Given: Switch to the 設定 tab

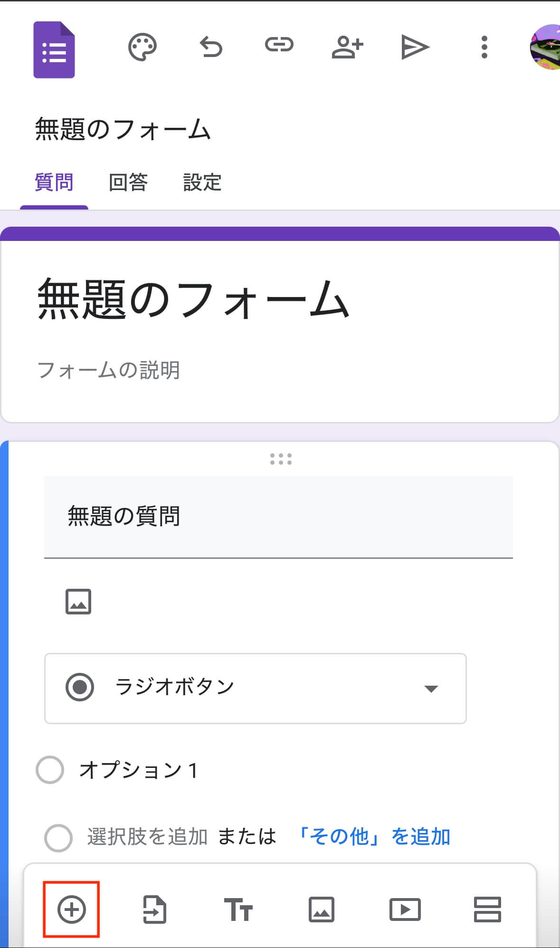Looking at the screenshot, I should pos(202,182).
